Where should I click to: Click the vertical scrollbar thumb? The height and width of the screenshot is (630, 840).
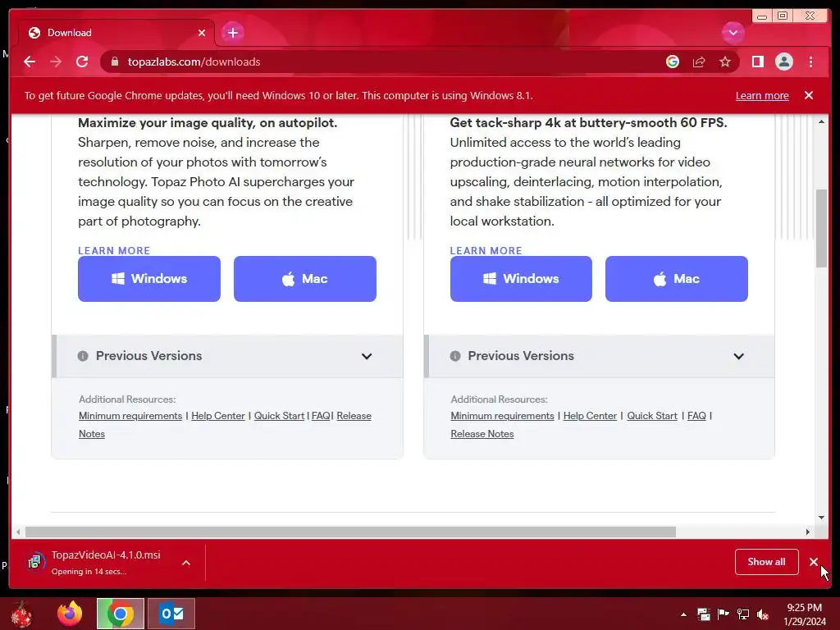tap(821, 228)
